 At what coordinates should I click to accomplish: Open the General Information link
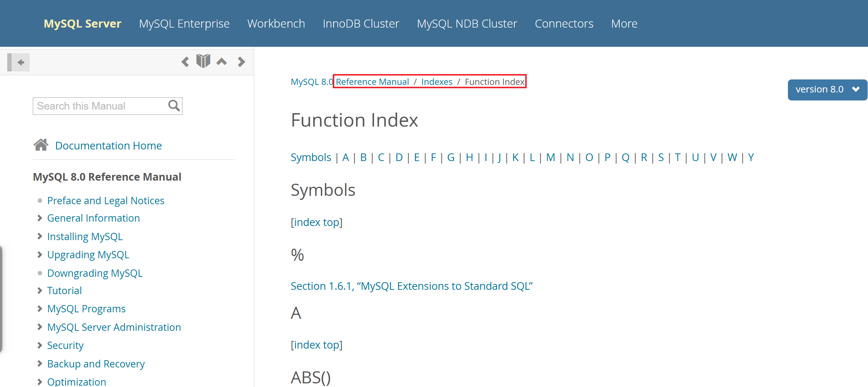(x=94, y=218)
